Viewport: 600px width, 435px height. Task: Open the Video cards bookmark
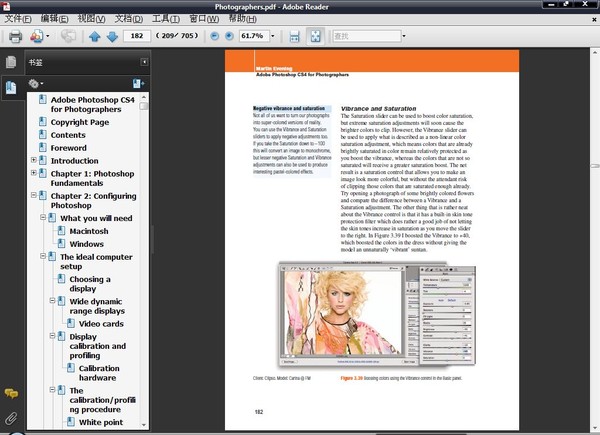[101, 324]
